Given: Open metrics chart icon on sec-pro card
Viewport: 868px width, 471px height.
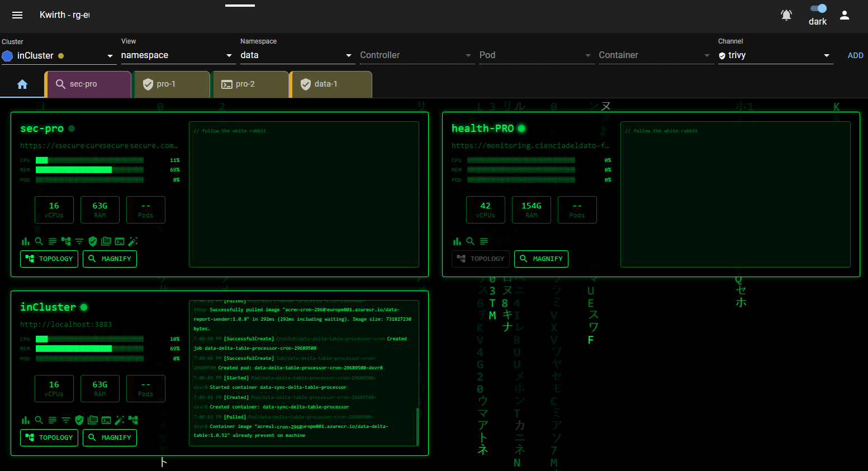Looking at the screenshot, I should tap(25, 241).
